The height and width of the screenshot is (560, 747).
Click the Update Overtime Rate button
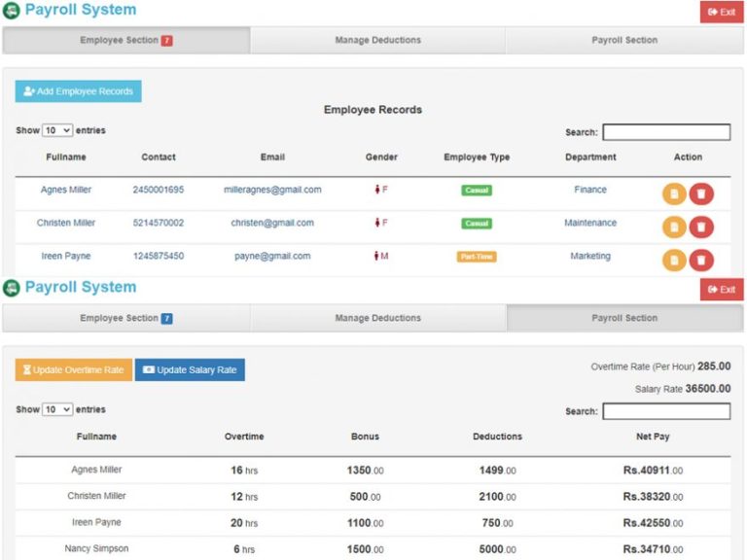(73, 370)
